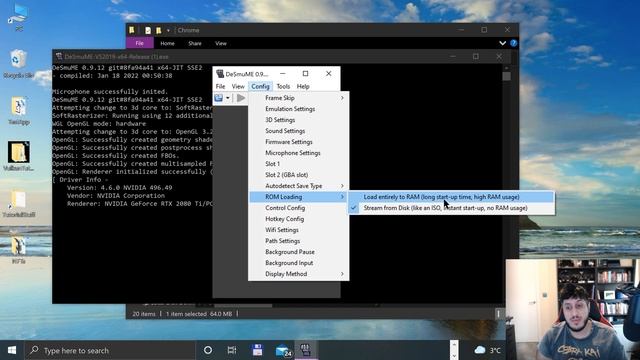Screen dimensions: 640x360
Task: Click the Explorer help question mark icon
Action: click(513, 43)
